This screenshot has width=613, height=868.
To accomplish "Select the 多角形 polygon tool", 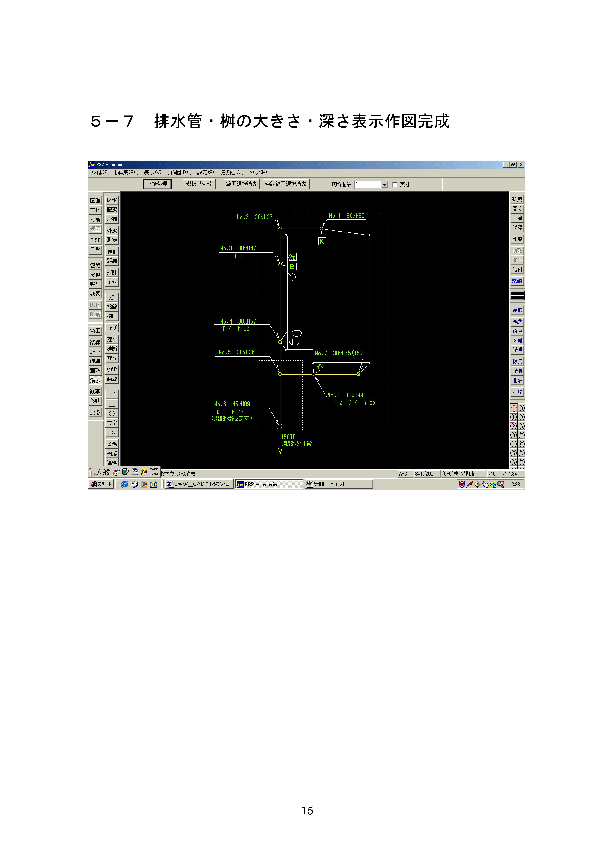I will pyautogui.click(x=112, y=369).
